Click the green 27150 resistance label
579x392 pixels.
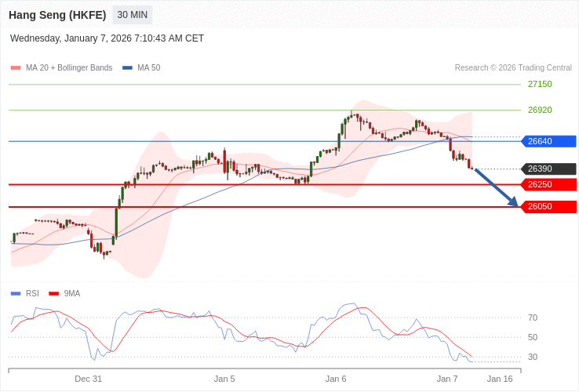tap(540, 84)
